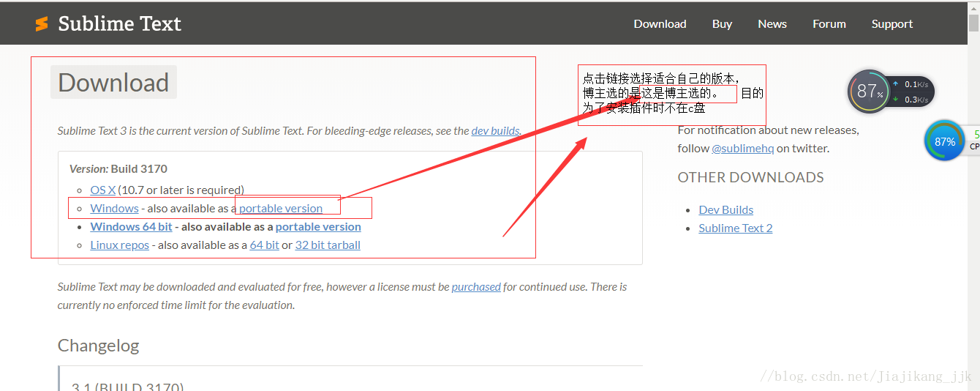Open the Forum nav item

pyautogui.click(x=829, y=23)
